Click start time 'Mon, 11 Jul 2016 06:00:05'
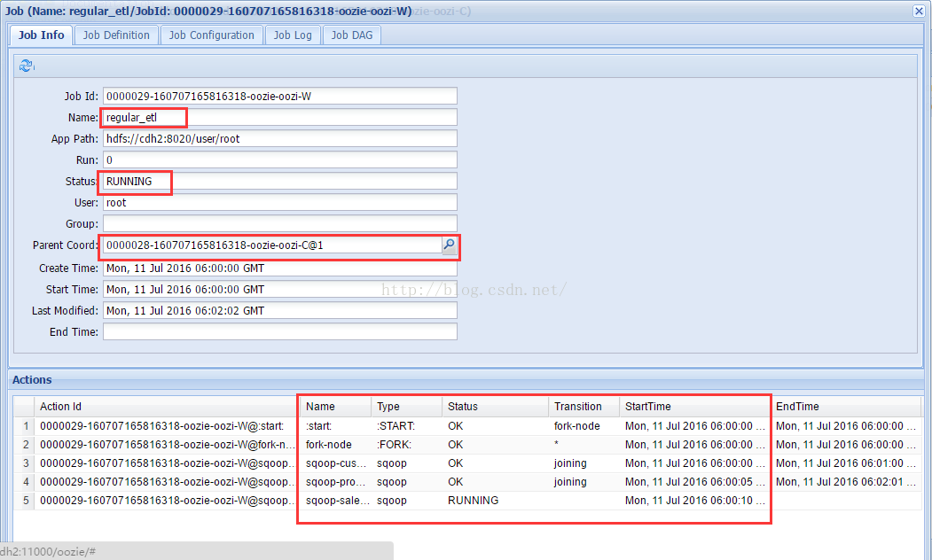This screenshot has height=560, width=932. pos(695,482)
